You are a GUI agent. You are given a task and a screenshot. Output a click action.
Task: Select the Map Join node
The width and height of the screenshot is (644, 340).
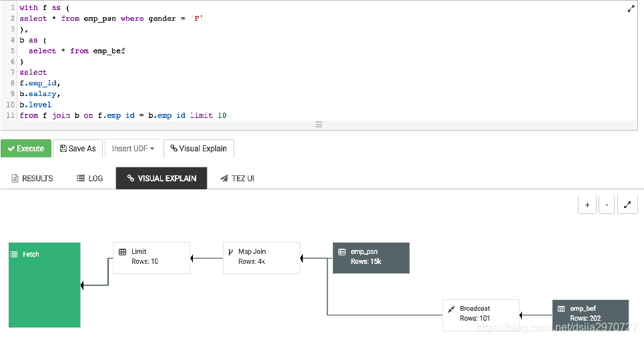pyautogui.click(x=262, y=258)
